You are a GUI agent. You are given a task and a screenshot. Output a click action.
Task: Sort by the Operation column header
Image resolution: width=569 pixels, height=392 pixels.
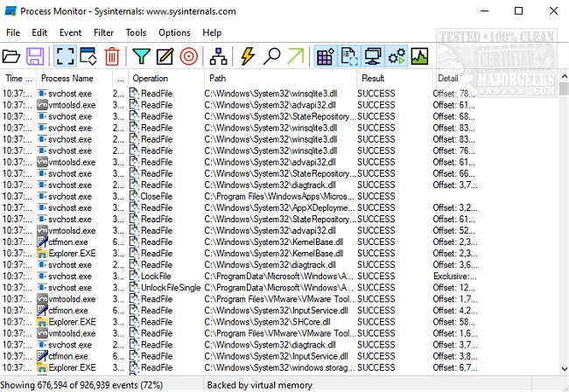tap(166, 79)
